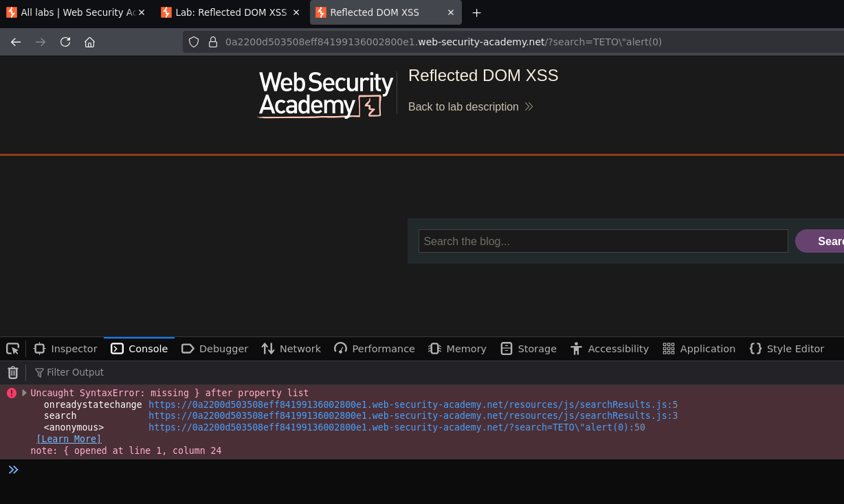The height and width of the screenshot is (504, 844).
Task: Open the Performance panel
Action: coord(374,349)
